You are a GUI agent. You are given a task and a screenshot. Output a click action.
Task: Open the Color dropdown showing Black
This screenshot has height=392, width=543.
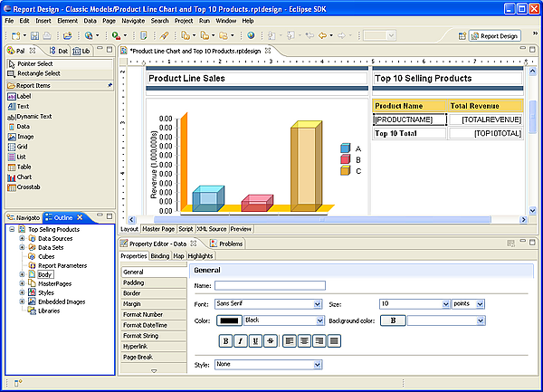319,320
